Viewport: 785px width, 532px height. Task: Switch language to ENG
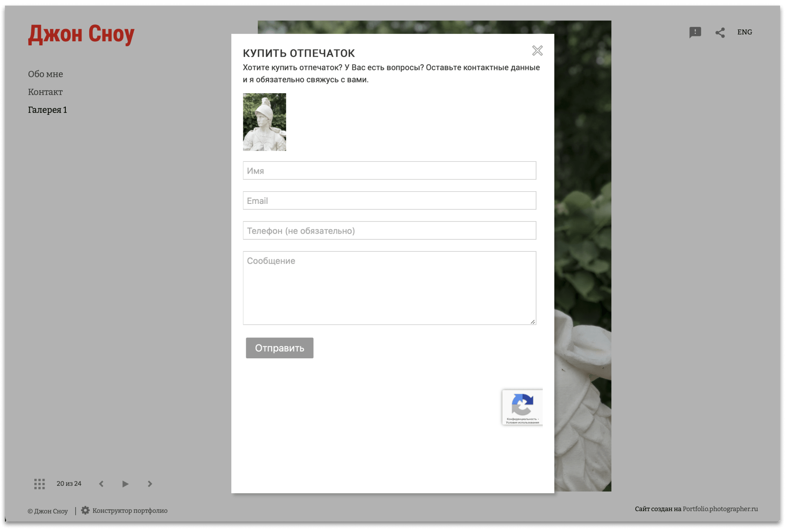tap(745, 32)
